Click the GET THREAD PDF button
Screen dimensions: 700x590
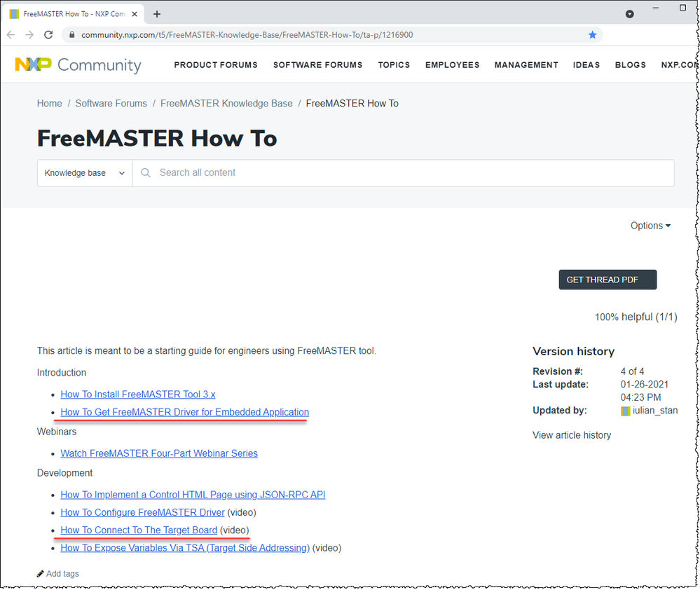[x=607, y=279]
